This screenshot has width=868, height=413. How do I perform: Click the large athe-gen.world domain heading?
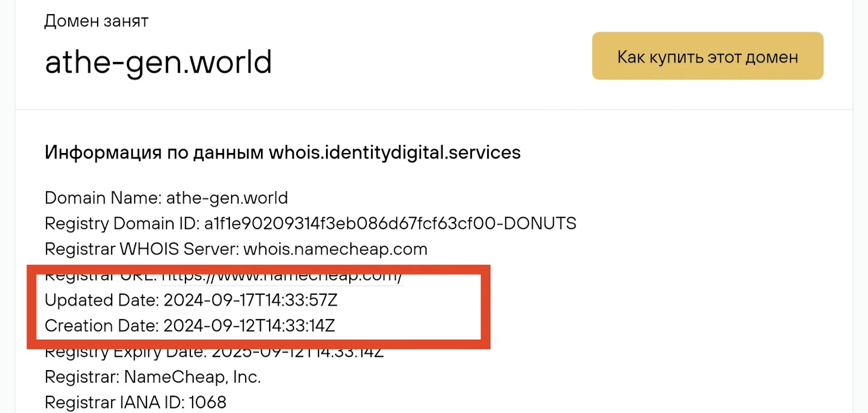[158, 62]
